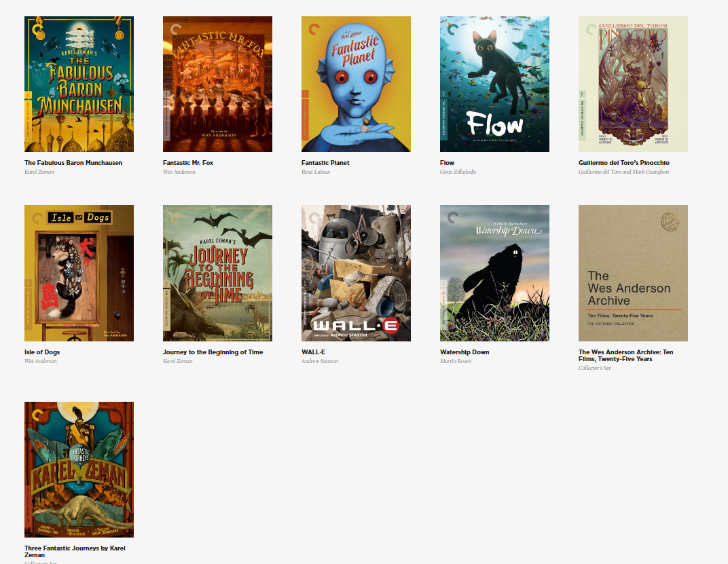Open The Wes Anderson Archive box cover
Image resolution: width=728 pixels, height=564 pixels.
633,273
